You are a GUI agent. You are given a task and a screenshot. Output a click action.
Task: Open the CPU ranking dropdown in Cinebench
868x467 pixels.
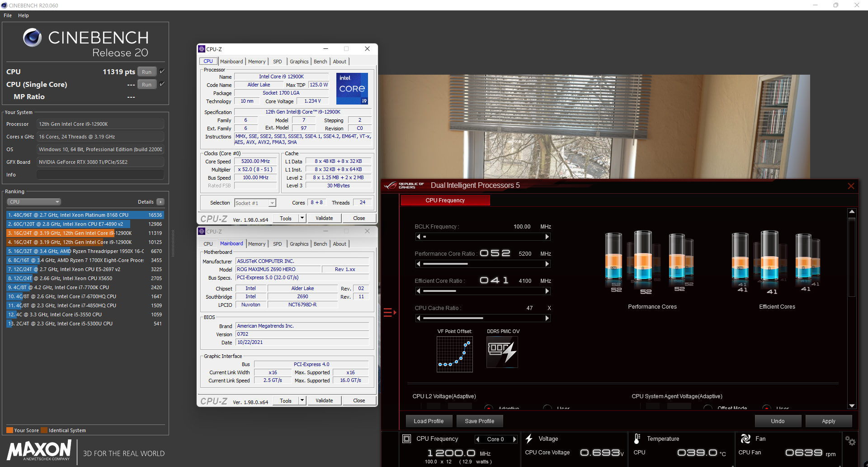[34, 202]
